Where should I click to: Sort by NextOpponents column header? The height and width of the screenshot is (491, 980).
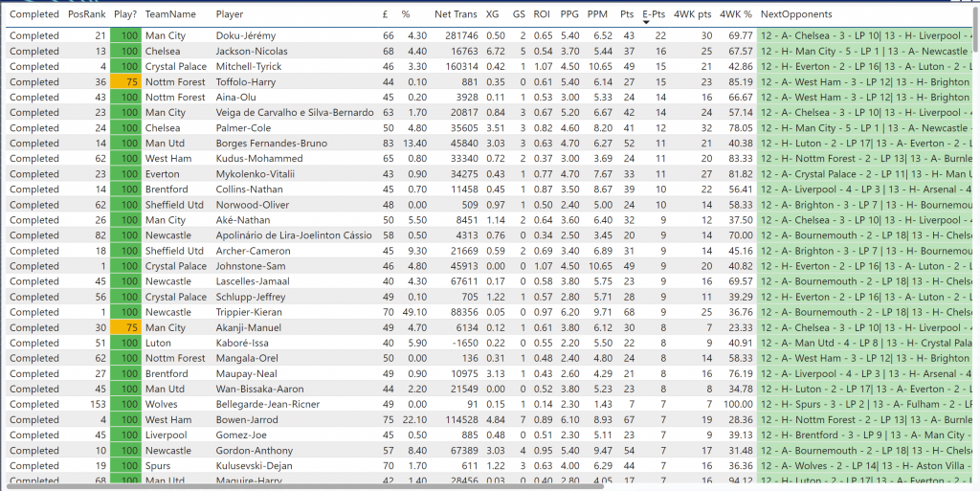796,14
